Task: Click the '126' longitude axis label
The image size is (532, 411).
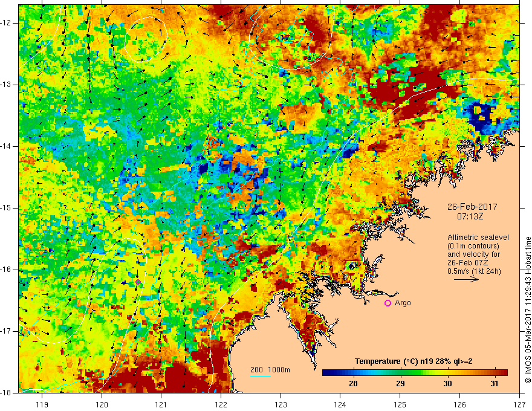Action: click(x=459, y=404)
